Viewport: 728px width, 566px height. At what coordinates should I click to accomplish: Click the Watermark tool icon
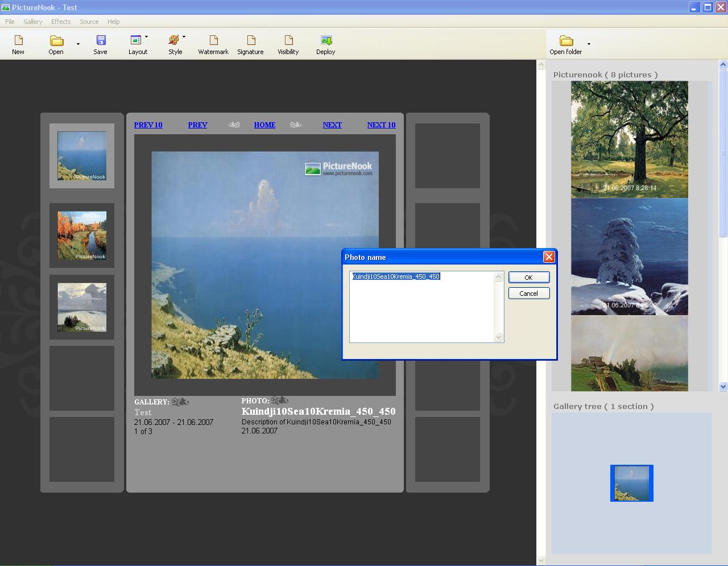214,40
